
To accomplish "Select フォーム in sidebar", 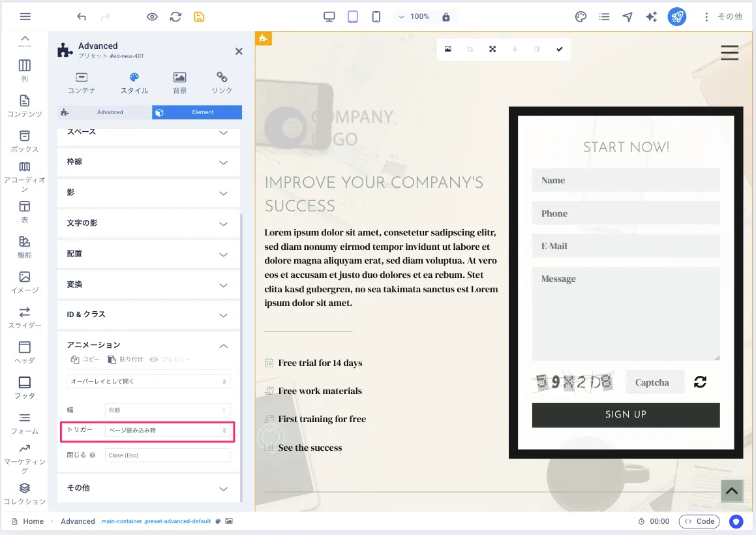I will pos(25,423).
